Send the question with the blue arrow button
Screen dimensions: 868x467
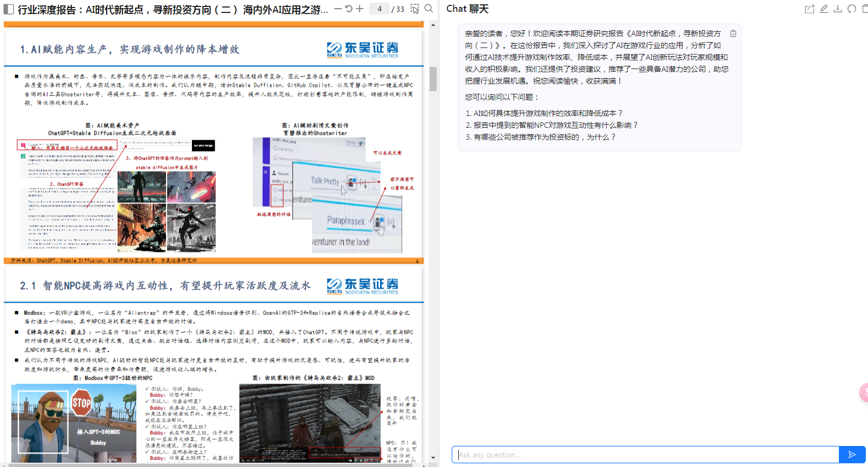pyautogui.click(x=852, y=455)
